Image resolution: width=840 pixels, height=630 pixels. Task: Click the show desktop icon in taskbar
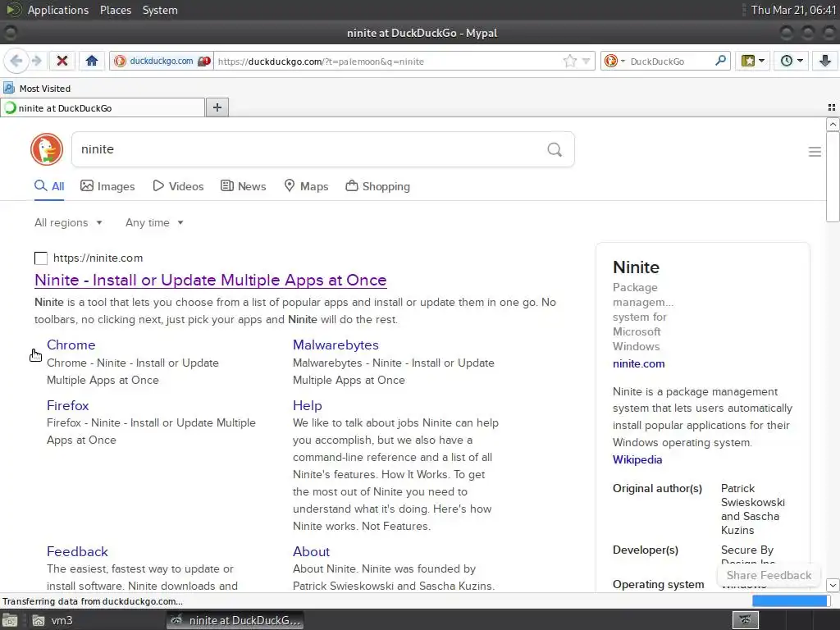[10, 620]
